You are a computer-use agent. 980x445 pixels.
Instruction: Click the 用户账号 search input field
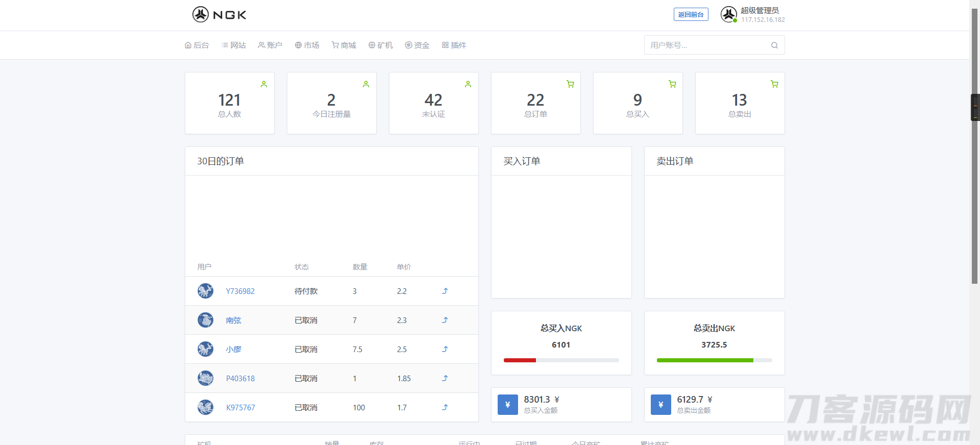(707, 45)
